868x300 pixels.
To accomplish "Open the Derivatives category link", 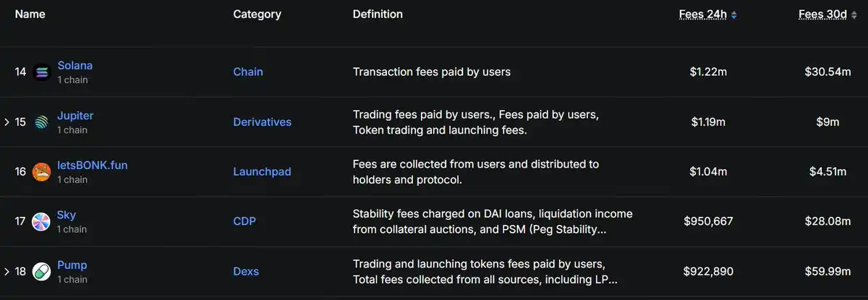I will [262, 122].
